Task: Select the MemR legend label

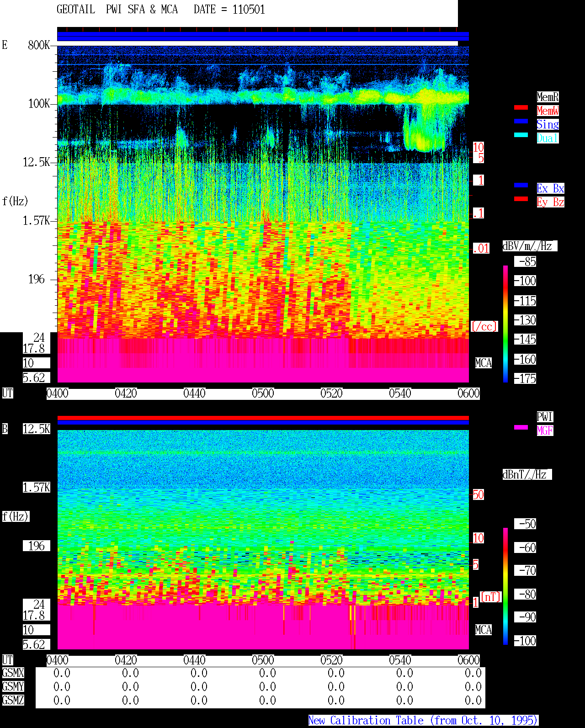Action: click(x=548, y=97)
